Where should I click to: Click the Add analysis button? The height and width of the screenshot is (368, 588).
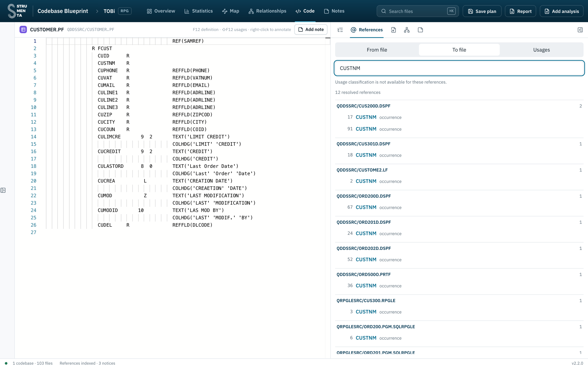pos(562,11)
